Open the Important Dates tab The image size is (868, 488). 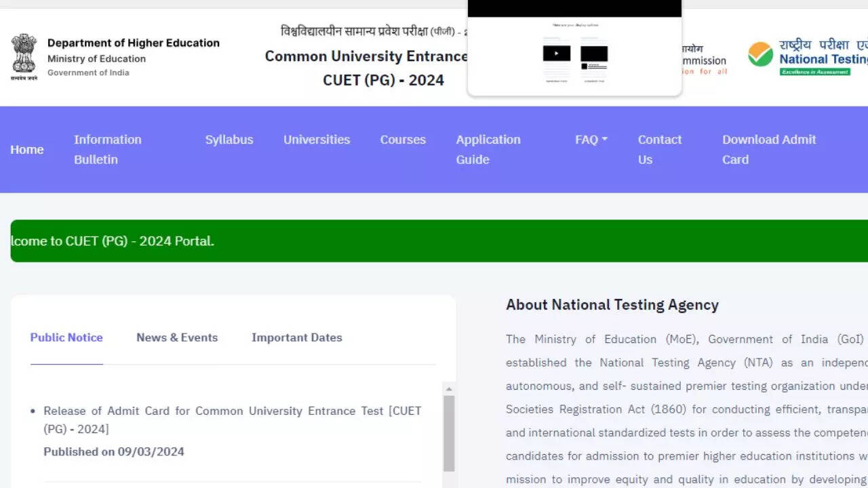(296, 338)
